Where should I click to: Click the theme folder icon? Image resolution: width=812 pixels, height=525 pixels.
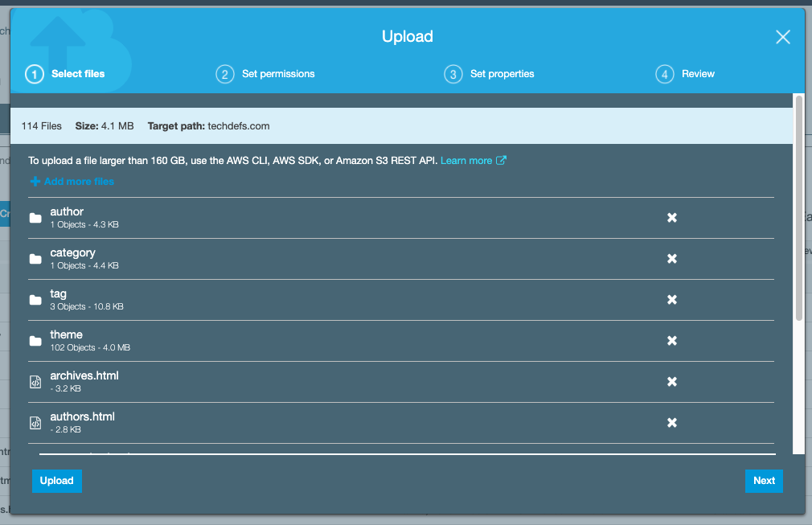[35, 341]
